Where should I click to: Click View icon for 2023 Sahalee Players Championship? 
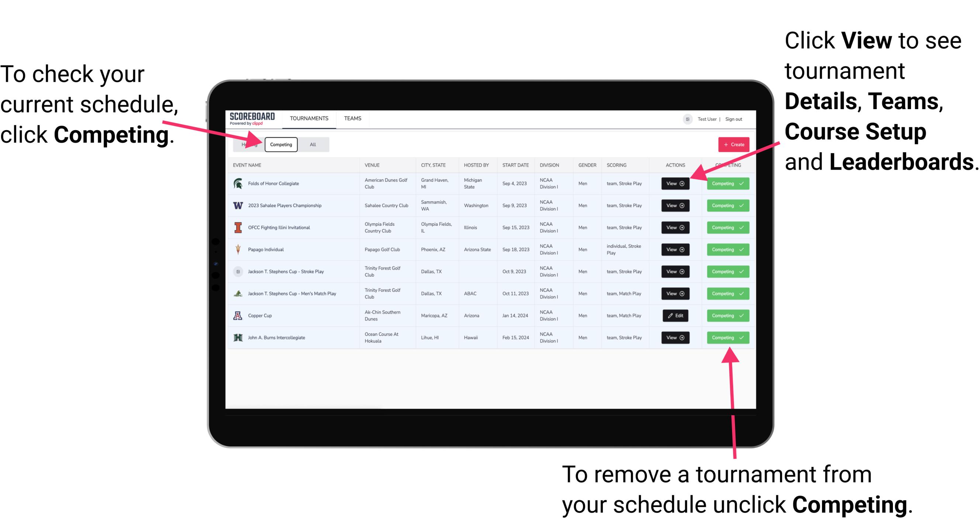pyautogui.click(x=675, y=206)
